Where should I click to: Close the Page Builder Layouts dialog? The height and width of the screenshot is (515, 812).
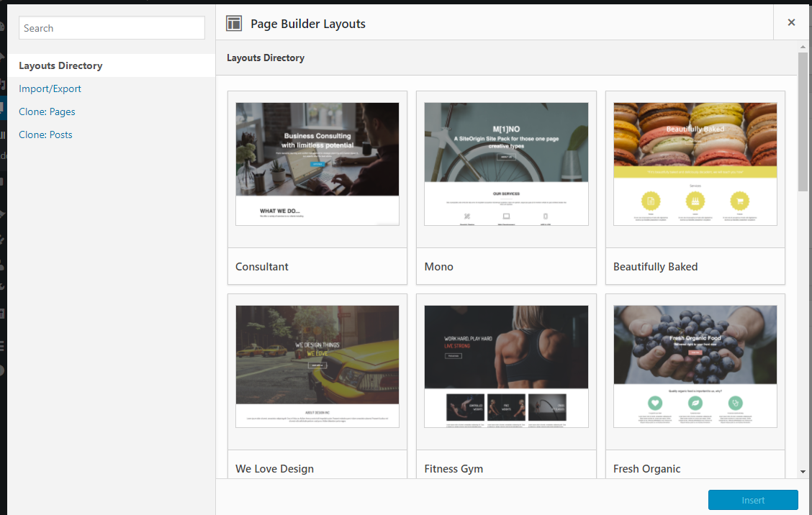(791, 22)
